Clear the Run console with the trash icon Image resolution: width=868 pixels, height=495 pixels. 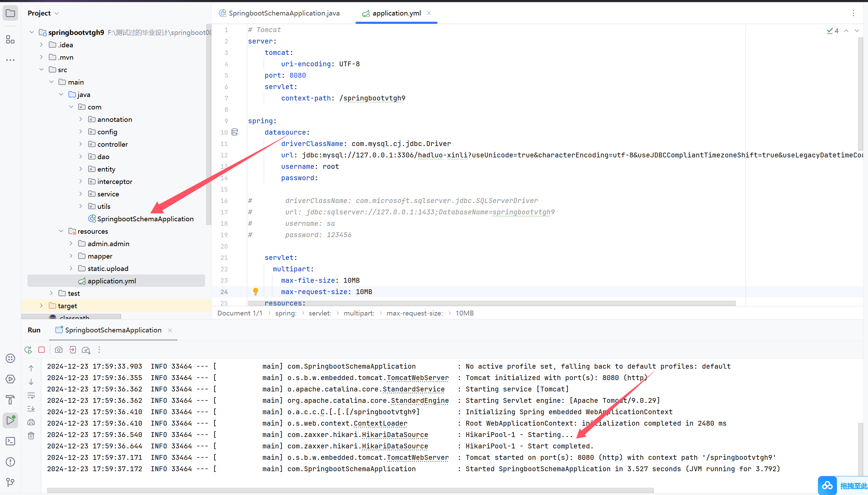click(31, 436)
